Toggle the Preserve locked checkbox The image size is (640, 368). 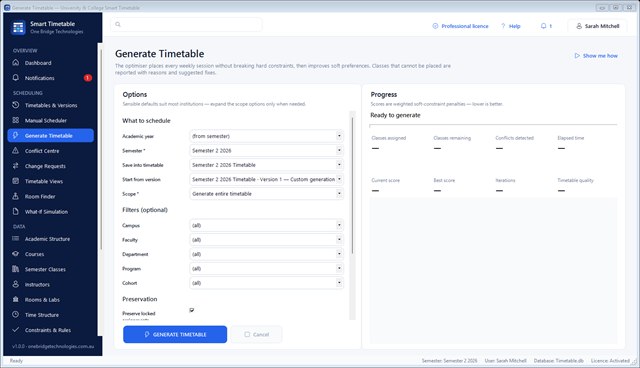point(192,310)
